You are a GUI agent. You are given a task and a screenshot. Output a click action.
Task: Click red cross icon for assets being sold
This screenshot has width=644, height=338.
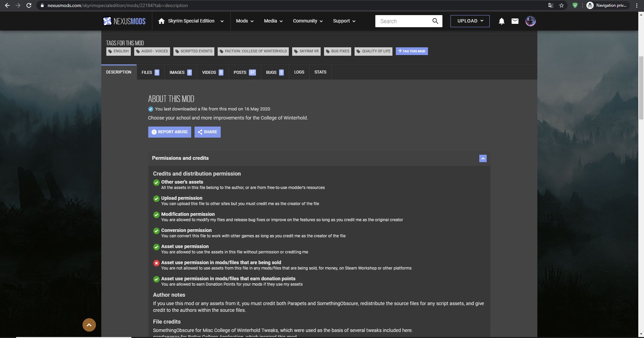coord(156,263)
